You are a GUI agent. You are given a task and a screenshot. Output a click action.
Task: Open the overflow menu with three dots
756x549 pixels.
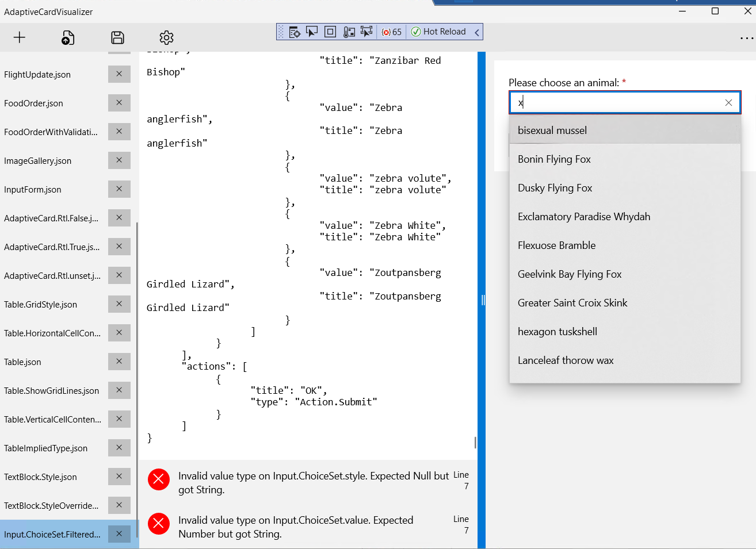(x=747, y=37)
